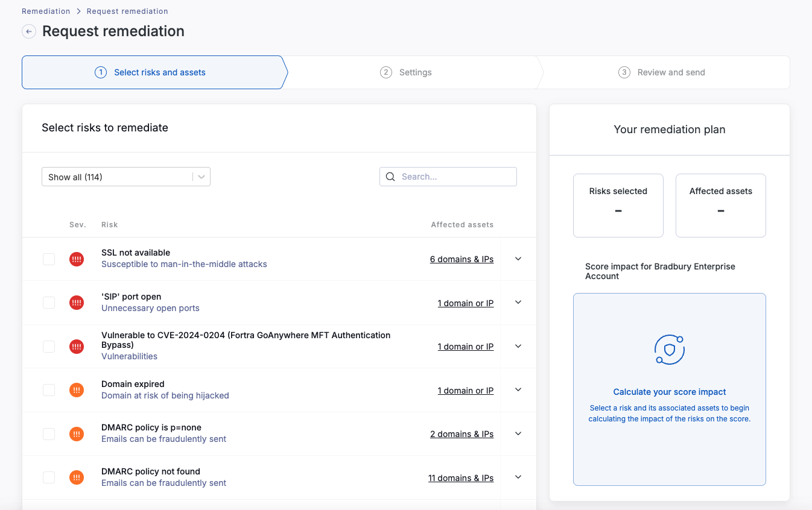Click the Select risks to remediate heading
Viewport: 812px width, 510px height.
pyautogui.click(x=105, y=128)
